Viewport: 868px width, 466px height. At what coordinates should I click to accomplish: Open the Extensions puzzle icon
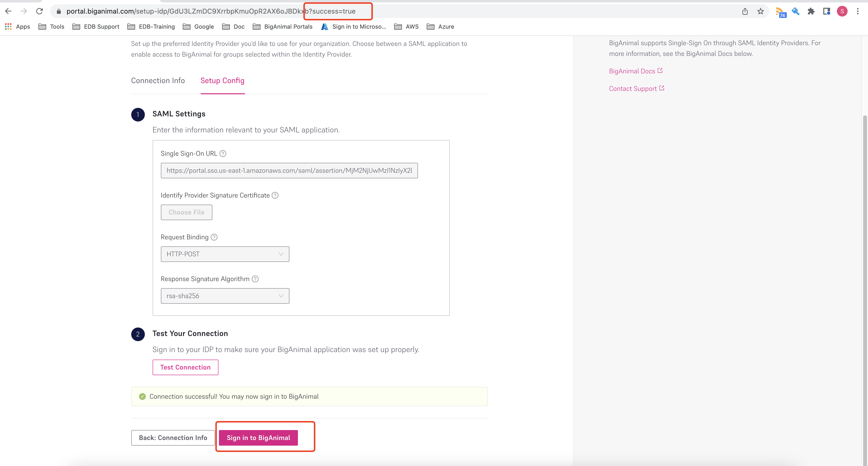[x=811, y=11]
